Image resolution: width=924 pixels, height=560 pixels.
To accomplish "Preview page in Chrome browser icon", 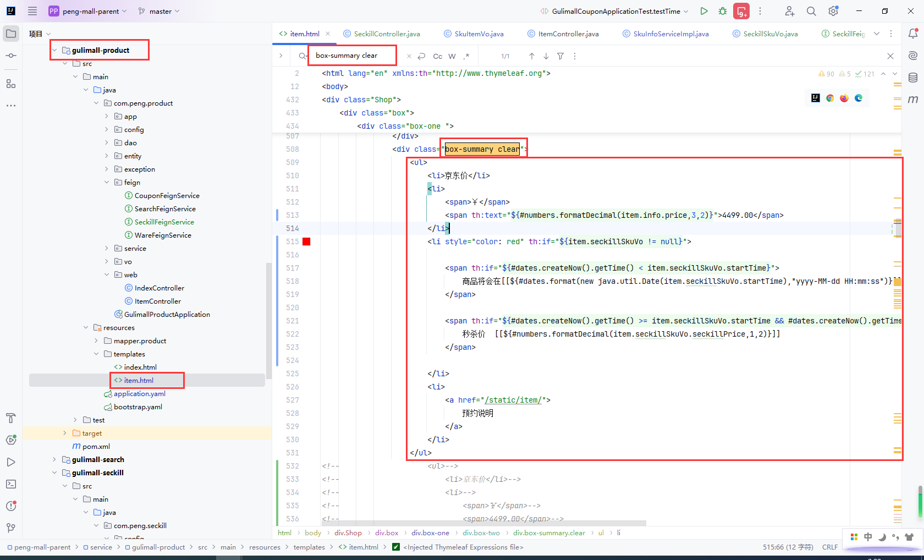I will point(830,98).
